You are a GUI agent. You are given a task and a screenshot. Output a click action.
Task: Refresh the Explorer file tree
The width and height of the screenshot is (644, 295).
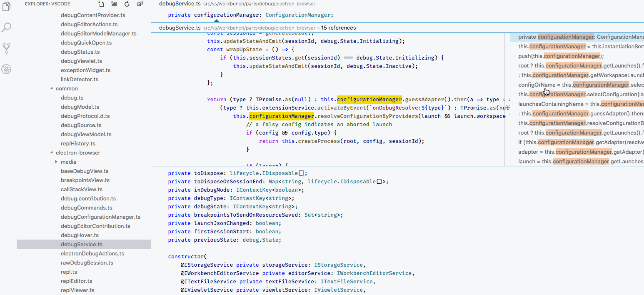pos(127,4)
